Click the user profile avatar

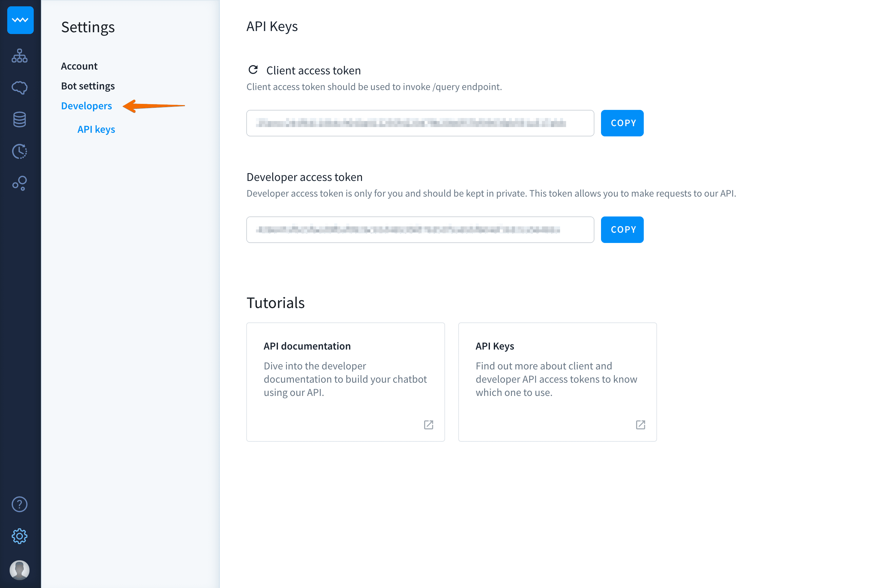click(x=20, y=570)
